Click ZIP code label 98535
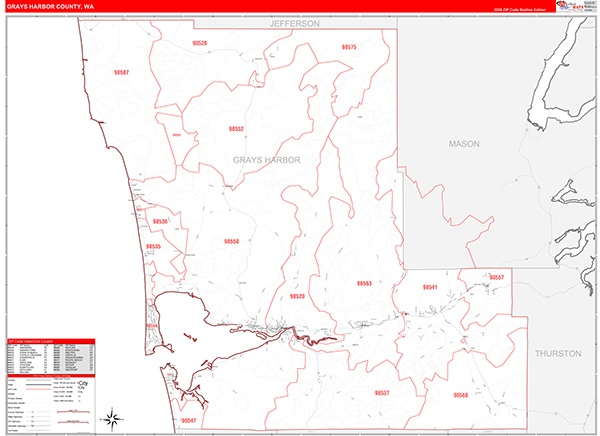This screenshot has height=436, width=600. [x=153, y=246]
